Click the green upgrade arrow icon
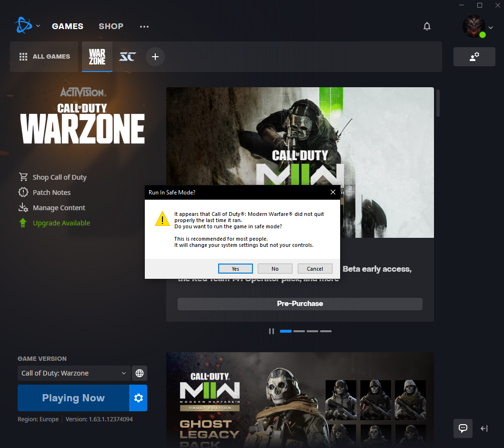Viewport: 504px width, 448px height. click(x=23, y=223)
